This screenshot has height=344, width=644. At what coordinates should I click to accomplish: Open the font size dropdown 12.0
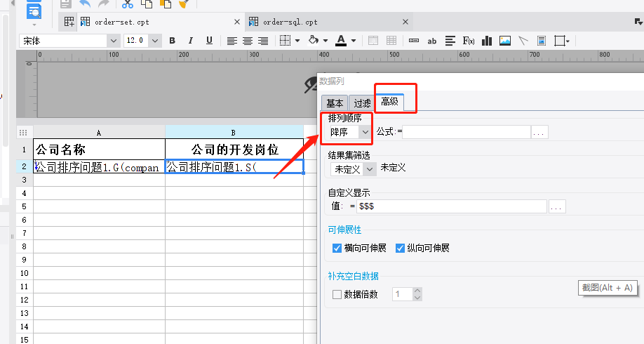tap(155, 41)
